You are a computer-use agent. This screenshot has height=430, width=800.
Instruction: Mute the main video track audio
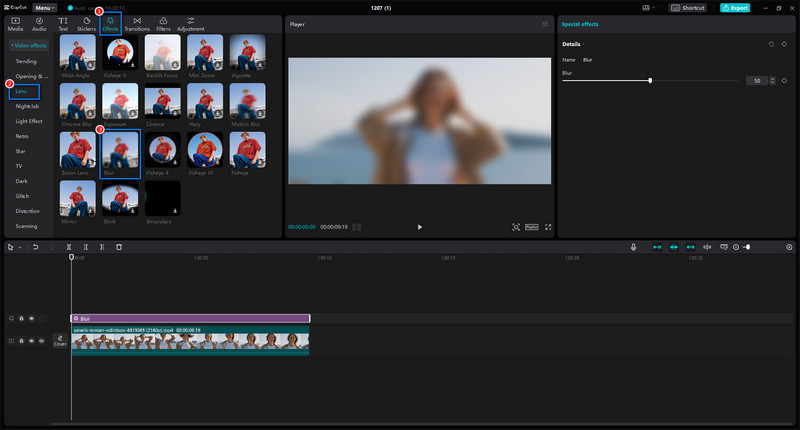coord(41,341)
